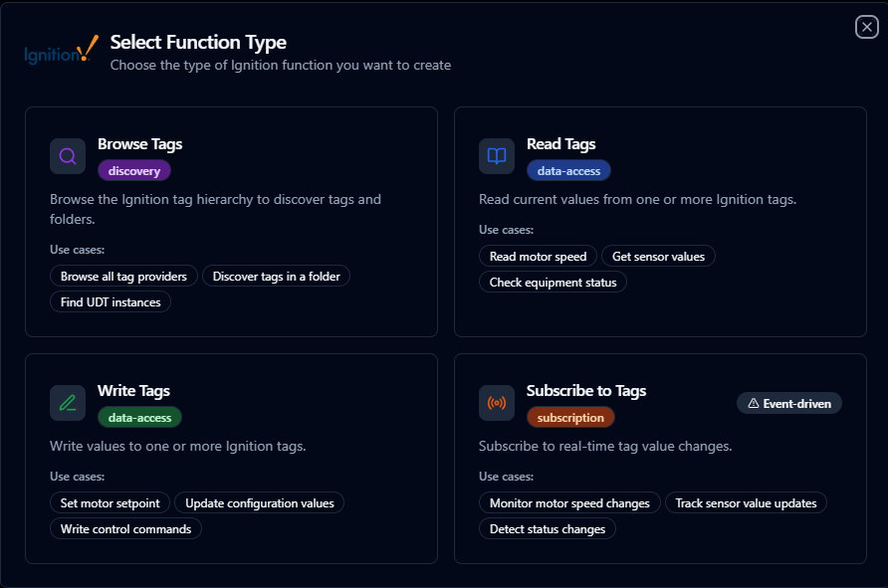Viewport: 888px width, 588px height.
Task: Click the 'Read motor speed' chip
Action: pos(538,257)
